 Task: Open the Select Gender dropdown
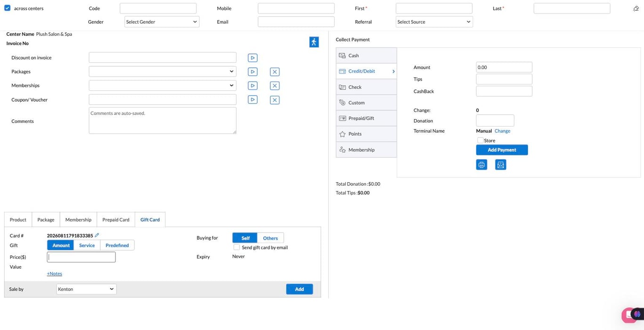162,22
